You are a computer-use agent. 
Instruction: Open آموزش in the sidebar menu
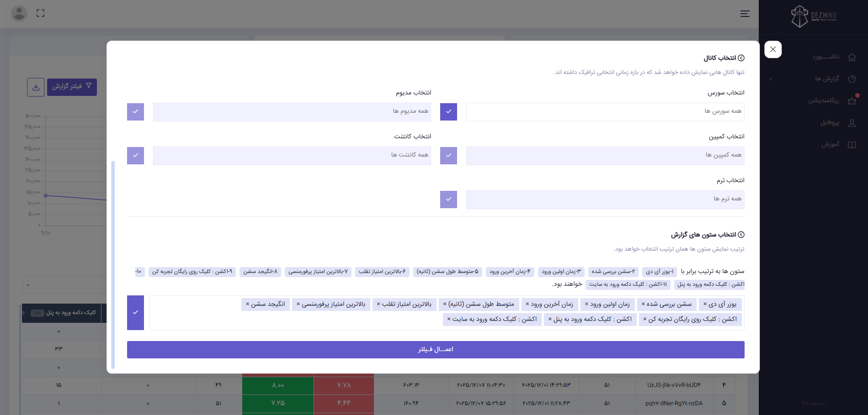[831, 145]
